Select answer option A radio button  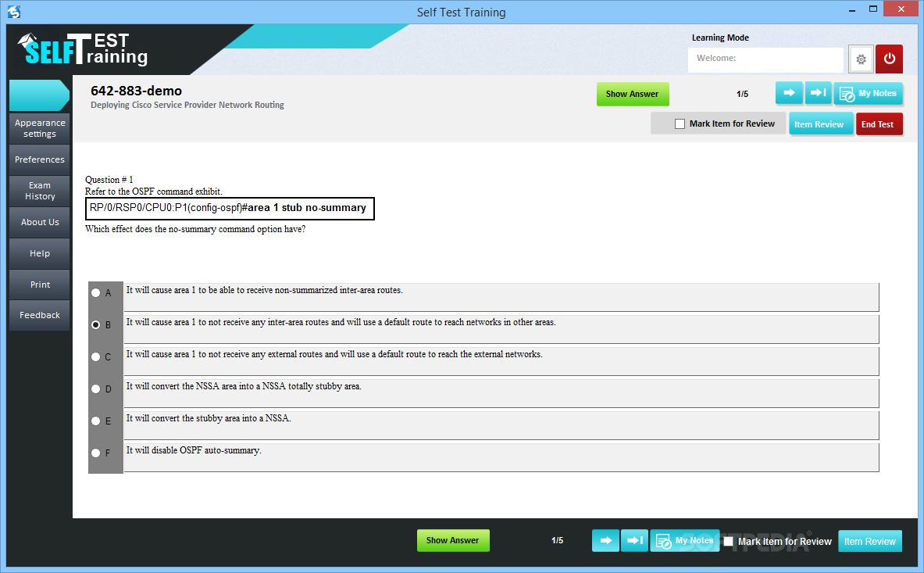coord(95,292)
